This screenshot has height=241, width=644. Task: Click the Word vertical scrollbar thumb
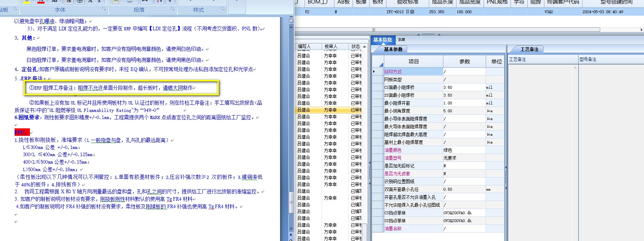coord(291,202)
